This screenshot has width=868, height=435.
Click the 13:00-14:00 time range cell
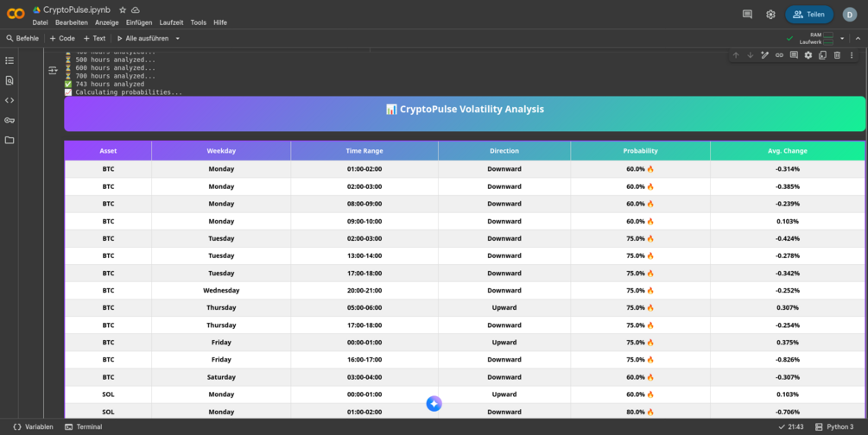pos(364,255)
